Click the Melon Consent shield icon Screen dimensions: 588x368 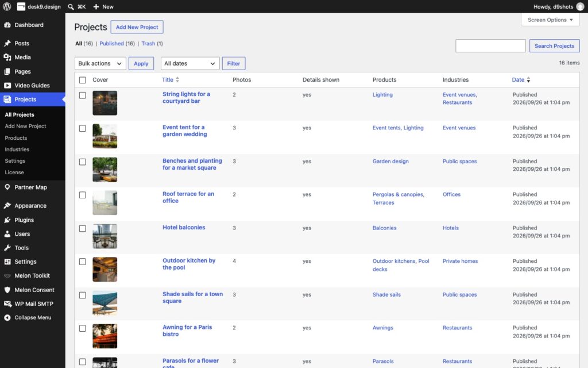[7, 290]
